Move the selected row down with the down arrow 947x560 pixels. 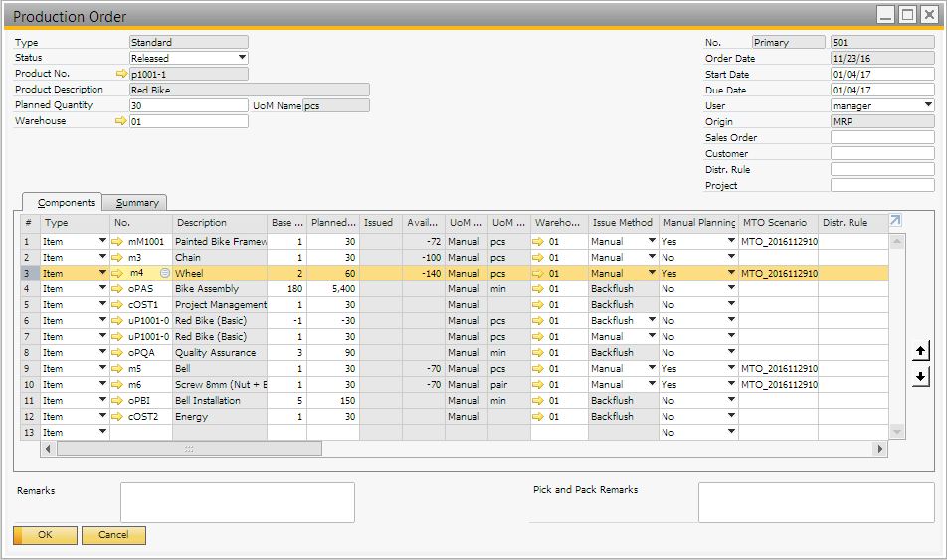pyautogui.click(x=920, y=377)
